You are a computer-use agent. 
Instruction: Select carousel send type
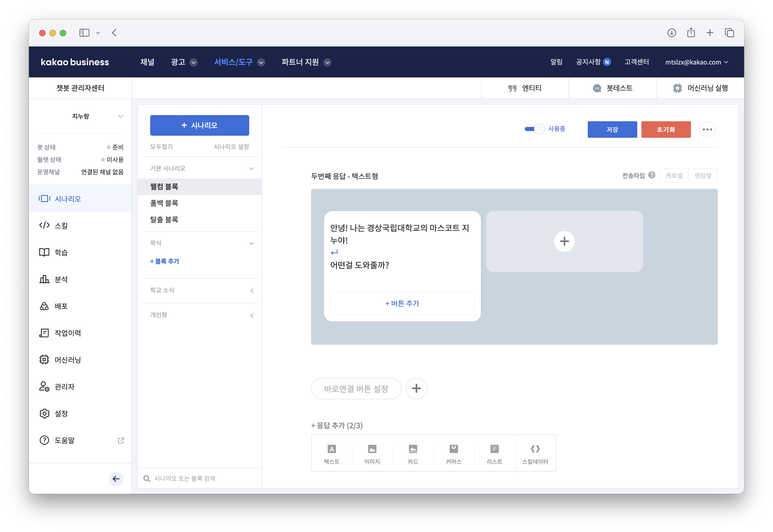click(x=674, y=175)
